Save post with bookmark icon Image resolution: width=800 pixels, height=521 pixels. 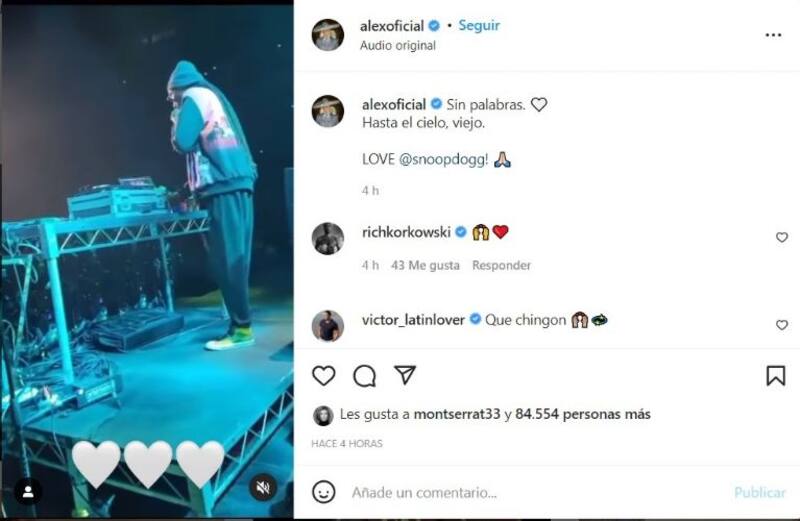tap(776, 376)
